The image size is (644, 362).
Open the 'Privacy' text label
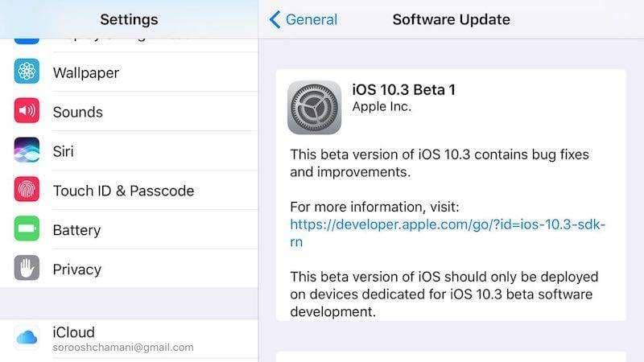[x=76, y=269]
